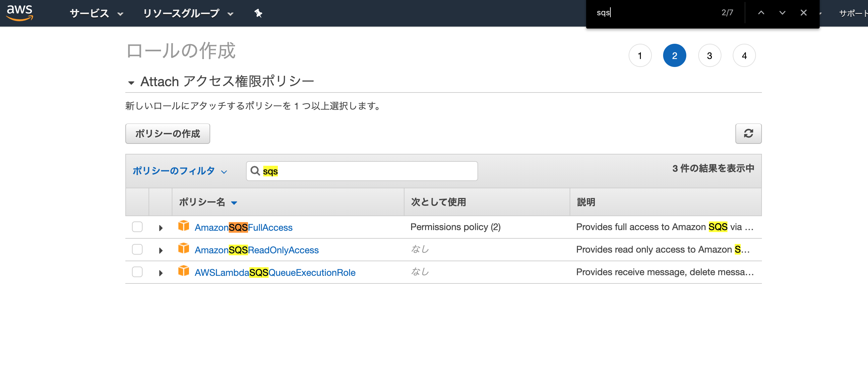Click the policy filter search field
868x366 pixels.
point(361,171)
